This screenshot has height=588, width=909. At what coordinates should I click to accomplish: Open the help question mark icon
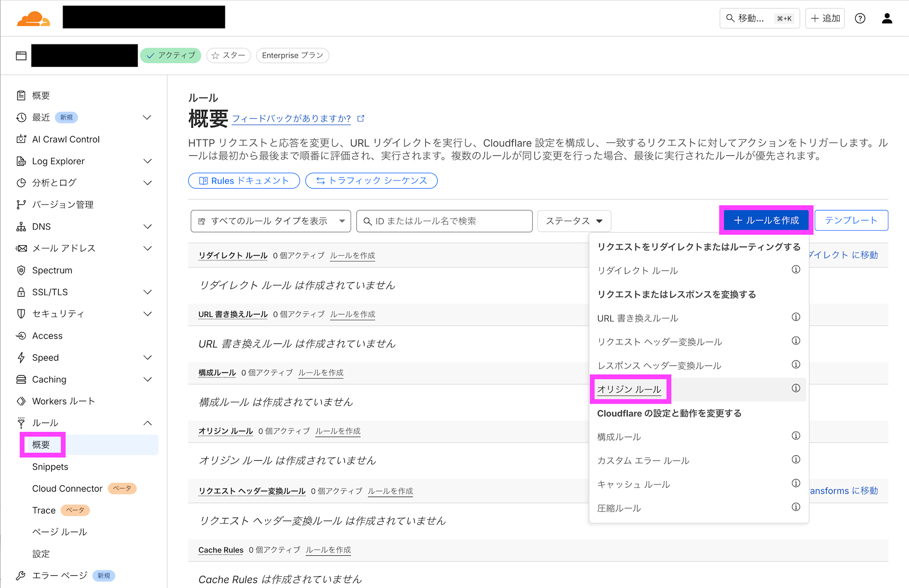tap(860, 18)
